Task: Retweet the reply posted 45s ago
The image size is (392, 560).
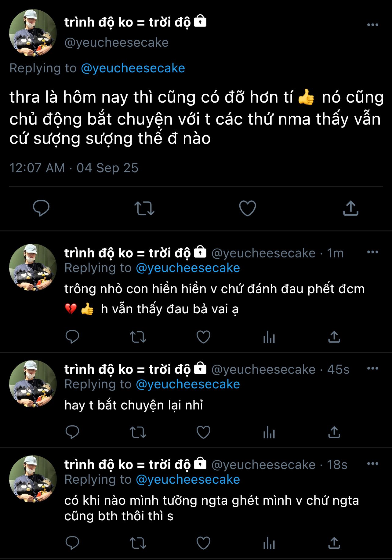Action: tap(138, 432)
